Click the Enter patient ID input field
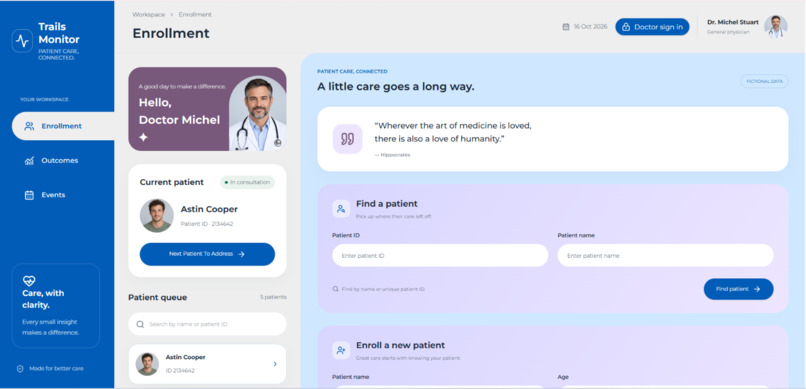The height and width of the screenshot is (389, 806). tap(440, 255)
